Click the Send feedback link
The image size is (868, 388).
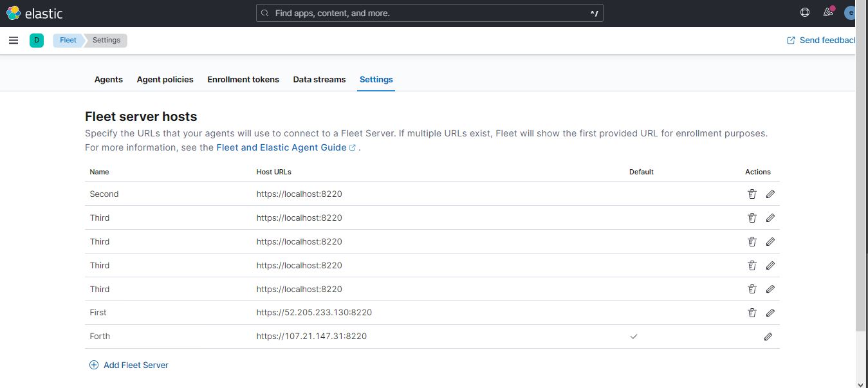(824, 40)
